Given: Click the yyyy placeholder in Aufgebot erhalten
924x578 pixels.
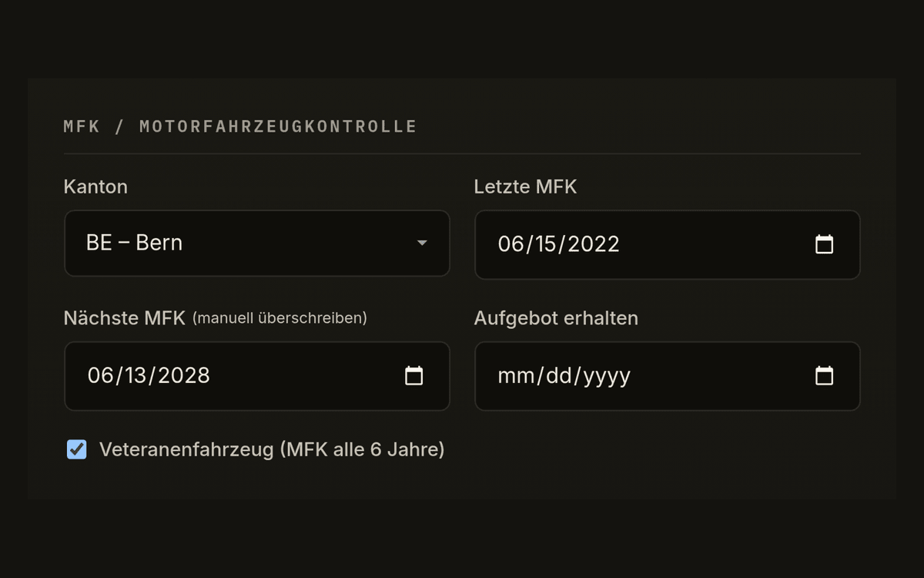Looking at the screenshot, I should point(607,375).
